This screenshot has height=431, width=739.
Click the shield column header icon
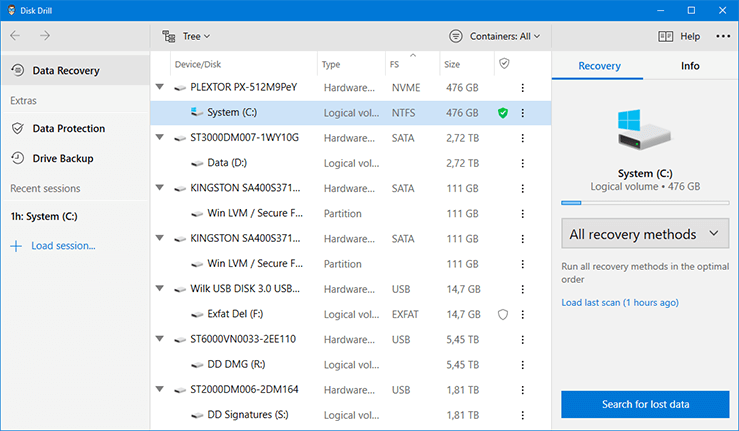(504, 64)
